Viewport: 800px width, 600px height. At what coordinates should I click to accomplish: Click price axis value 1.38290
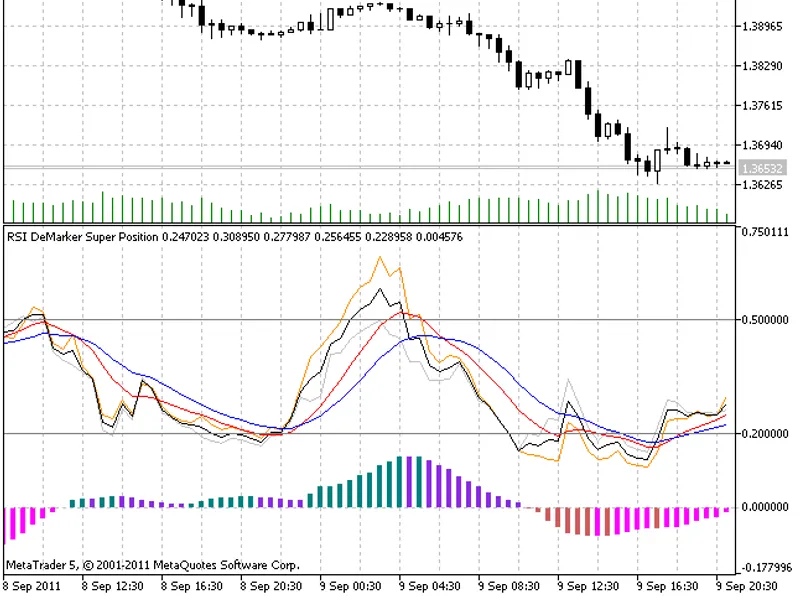click(762, 66)
